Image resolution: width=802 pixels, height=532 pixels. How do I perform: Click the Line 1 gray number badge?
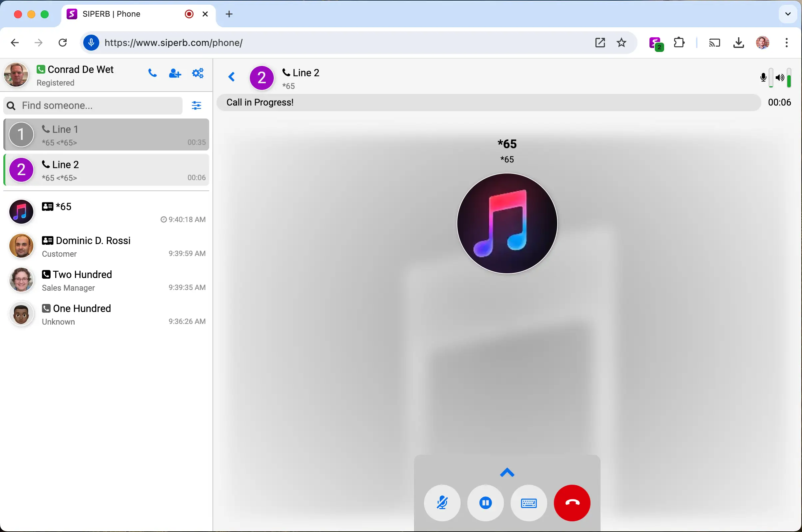point(21,135)
